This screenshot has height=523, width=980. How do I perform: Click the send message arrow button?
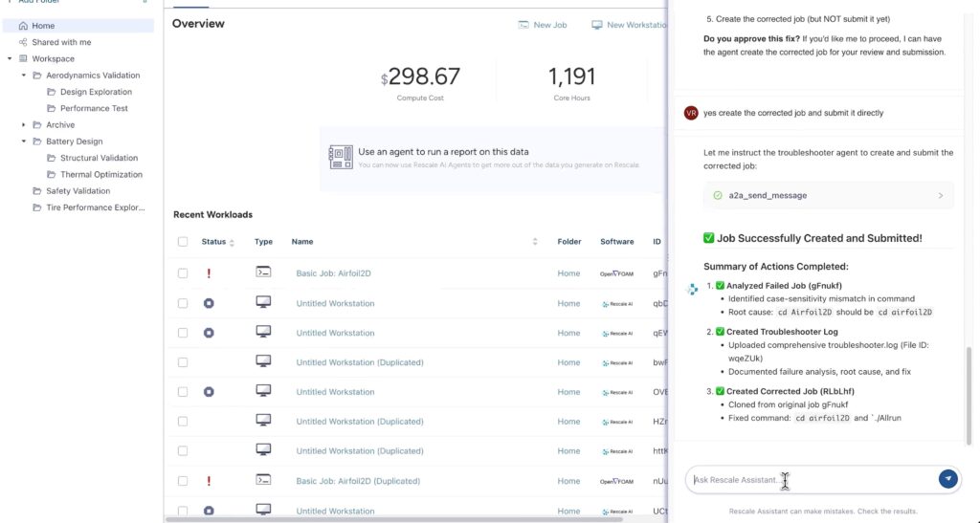tap(947, 479)
